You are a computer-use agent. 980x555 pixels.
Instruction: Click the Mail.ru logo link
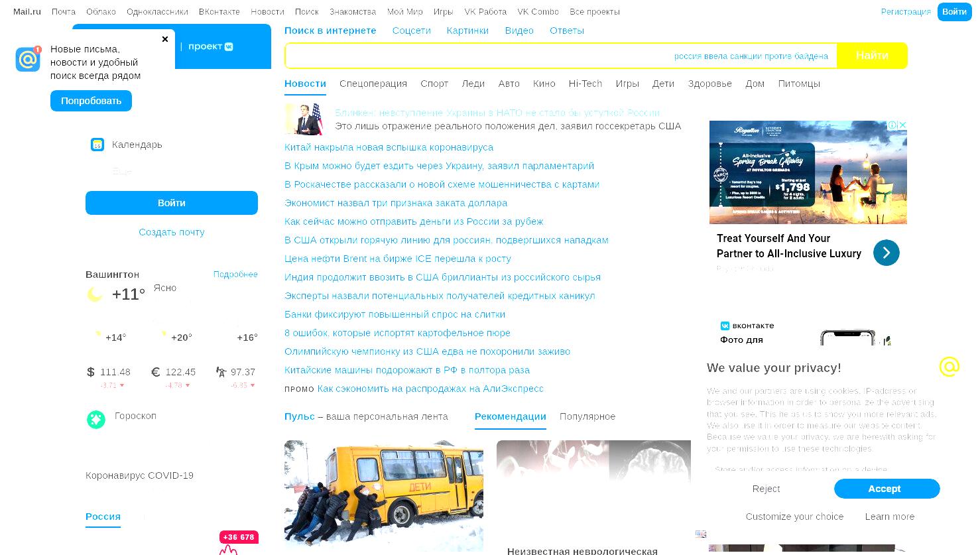(27, 12)
